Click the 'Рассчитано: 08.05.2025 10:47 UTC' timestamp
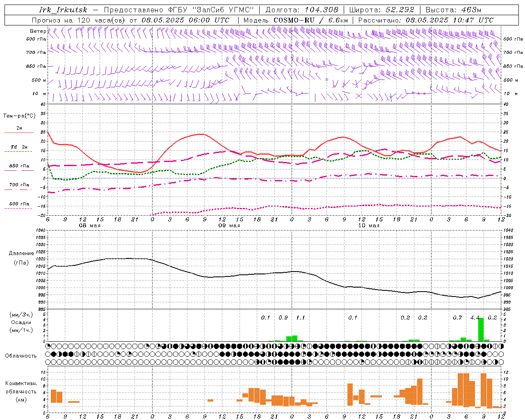Image resolution: width=525 pixels, height=420 pixels. pyautogui.click(x=426, y=20)
